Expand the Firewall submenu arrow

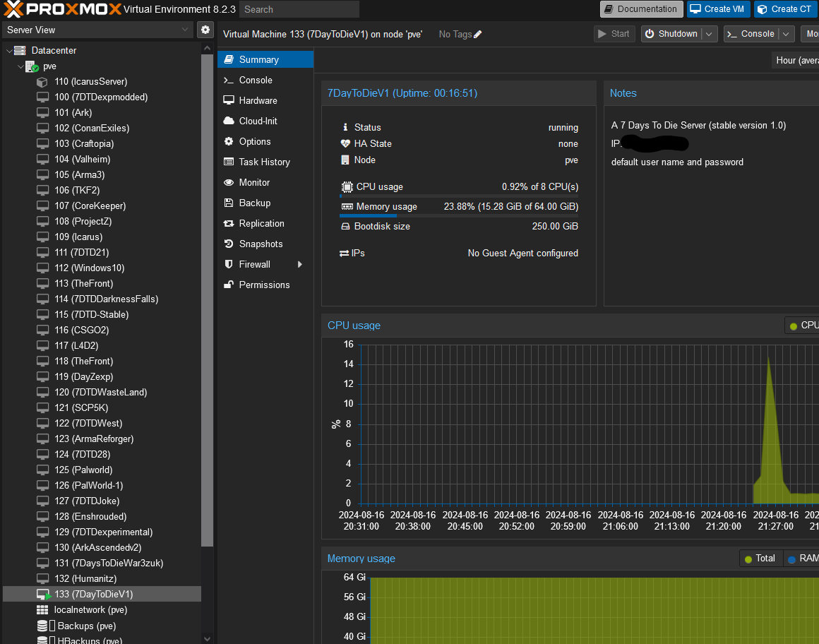point(300,264)
